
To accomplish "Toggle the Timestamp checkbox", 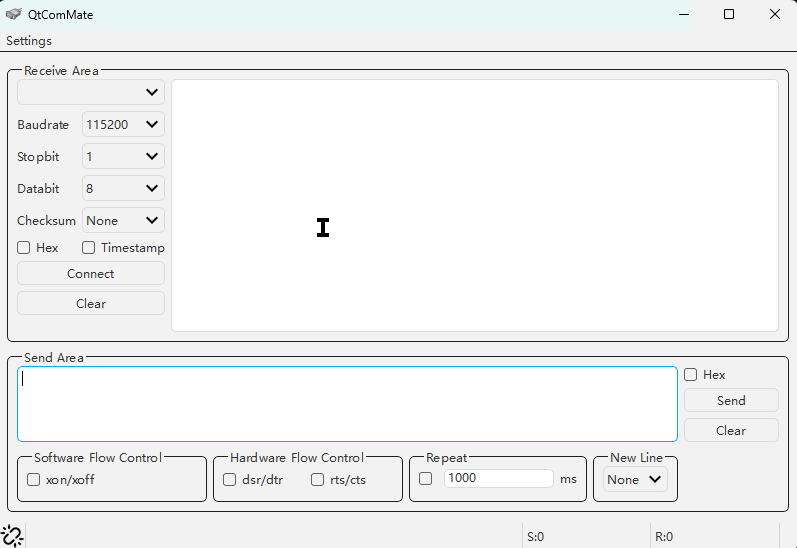I will pos(88,248).
